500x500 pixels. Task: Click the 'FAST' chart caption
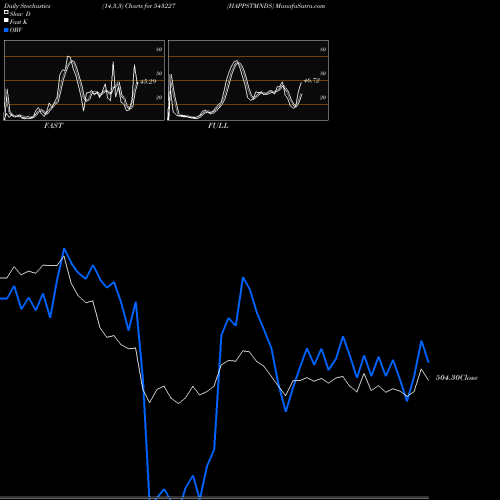tap(53, 126)
